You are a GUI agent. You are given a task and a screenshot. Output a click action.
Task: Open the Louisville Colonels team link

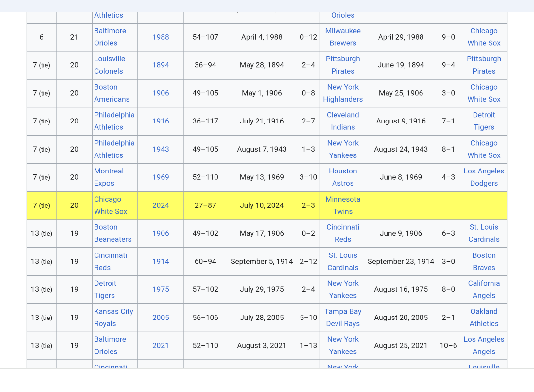(x=110, y=65)
